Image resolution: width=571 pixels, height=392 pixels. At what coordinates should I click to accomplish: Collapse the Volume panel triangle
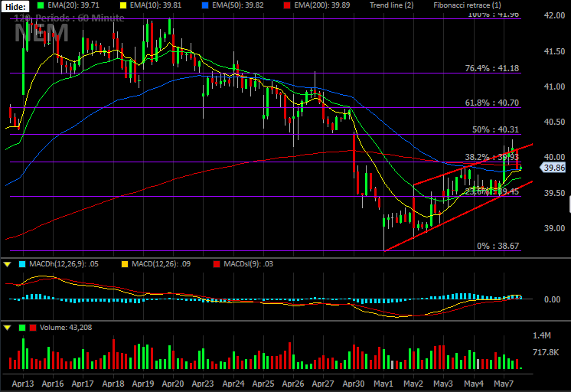click(x=8, y=328)
